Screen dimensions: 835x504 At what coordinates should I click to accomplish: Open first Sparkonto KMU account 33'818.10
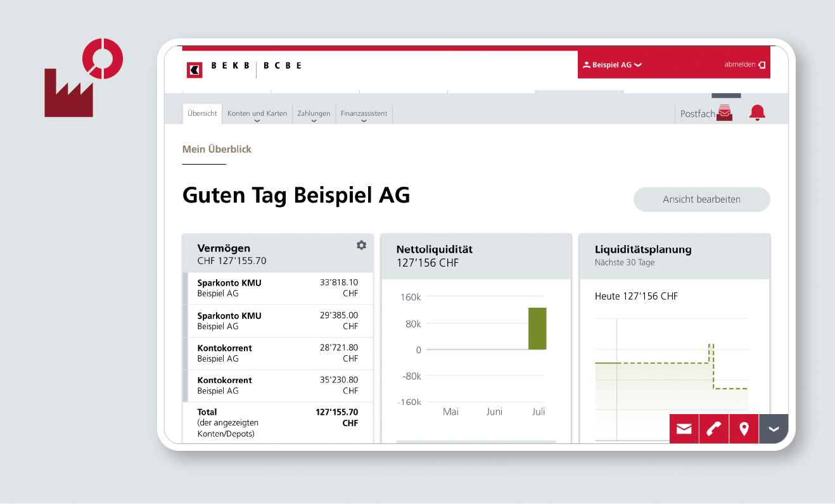pyautogui.click(x=277, y=288)
